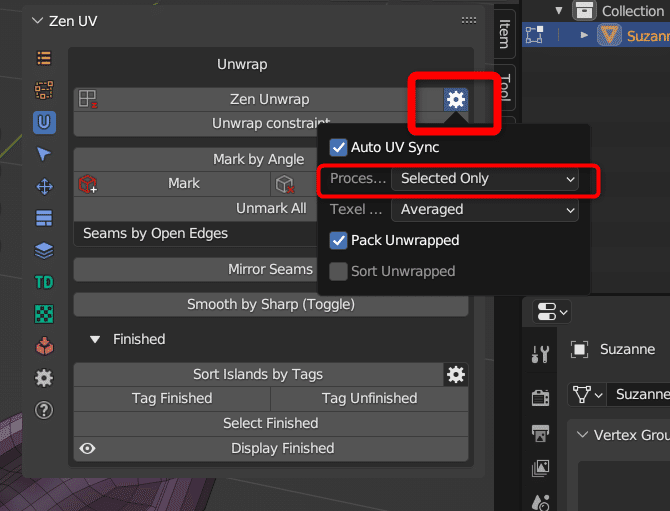Image resolution: width=670 pixels, height=511 pixels.
Task: Open the Zen UV list icon tab
Action: (x=44, y=58)
